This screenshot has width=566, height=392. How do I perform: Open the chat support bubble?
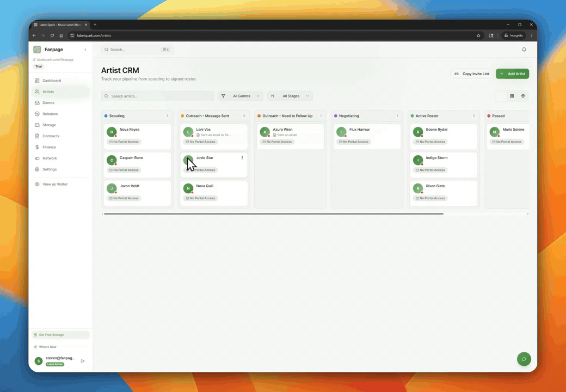pos(524,359)
